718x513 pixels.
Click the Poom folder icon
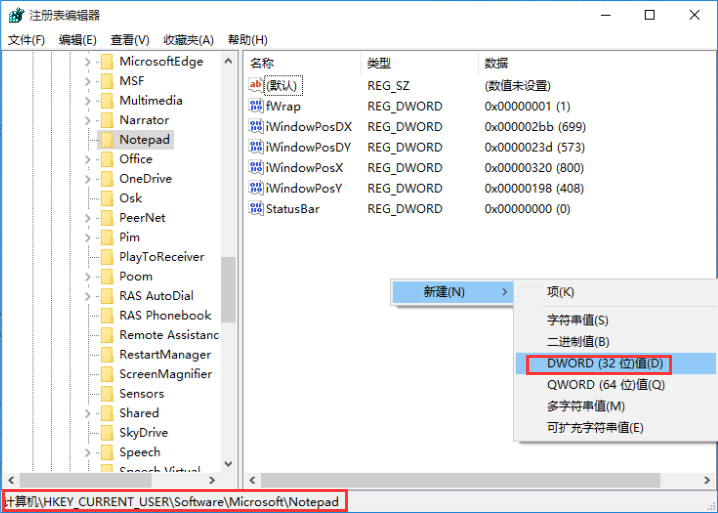(x=107, y=276)
